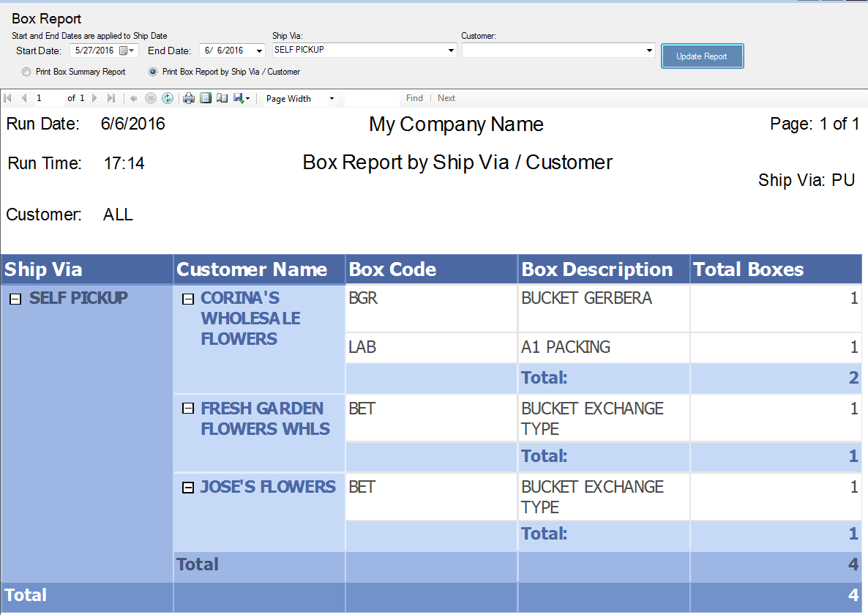Go to previous report page
868x615 pixels.
[x=24, y=98]
